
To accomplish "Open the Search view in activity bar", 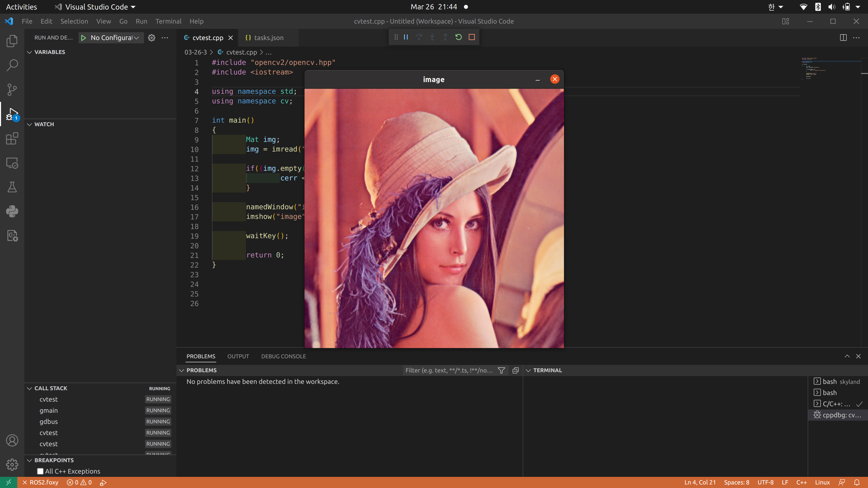I will pos(12,65).
